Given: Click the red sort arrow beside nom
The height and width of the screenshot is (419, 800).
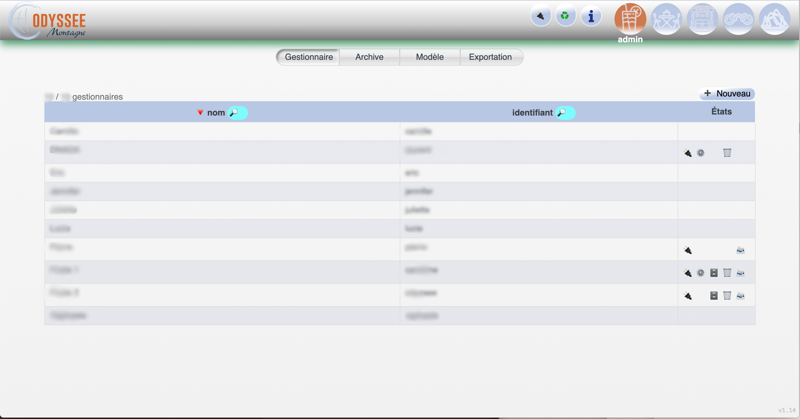Looking at the screenshot, I should point(200,113).
